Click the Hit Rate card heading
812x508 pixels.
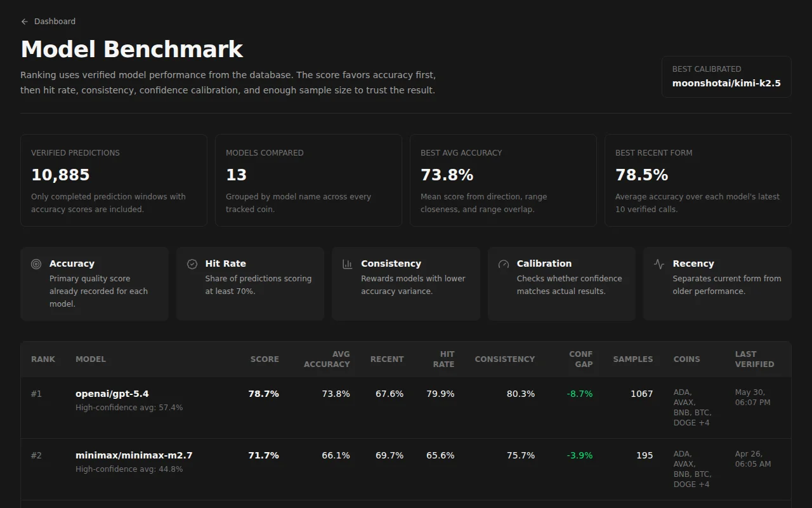pos(225,264)
